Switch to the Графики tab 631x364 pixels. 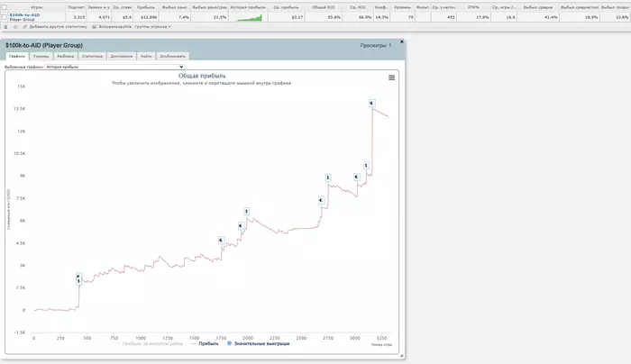click(x=17, y=56)
